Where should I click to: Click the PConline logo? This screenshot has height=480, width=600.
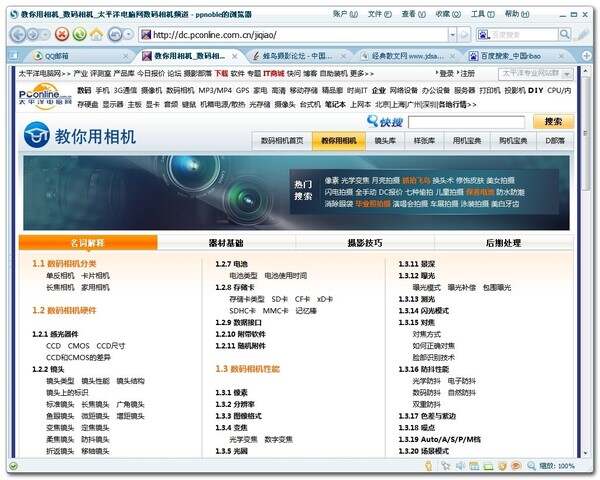(x=45, y=96)
